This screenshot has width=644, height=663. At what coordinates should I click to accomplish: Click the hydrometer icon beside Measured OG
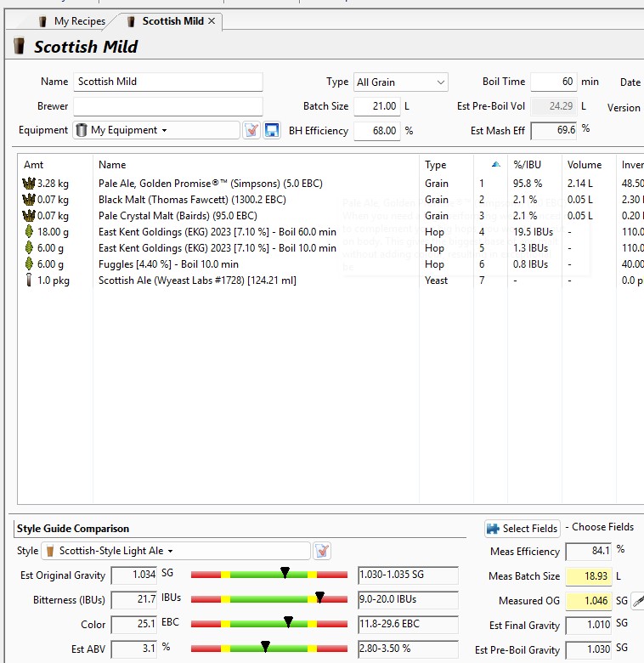[x=637, y=601]
